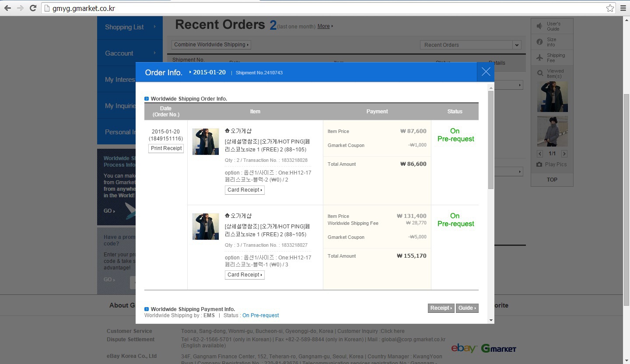Click the User's Guide speaker icon
The width and height of the screenshot is (630, 364).
[x=539, y=26]
